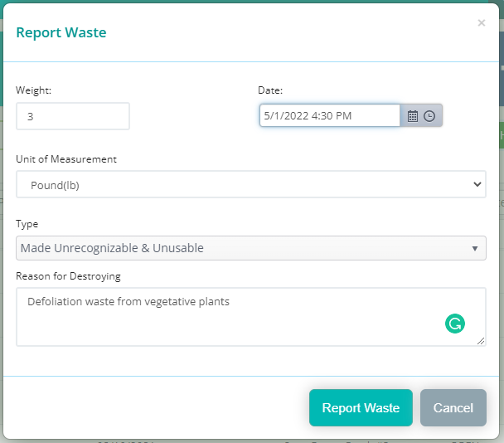
Task: Click the Report Waste dialog title
Action: coord(61,32)
